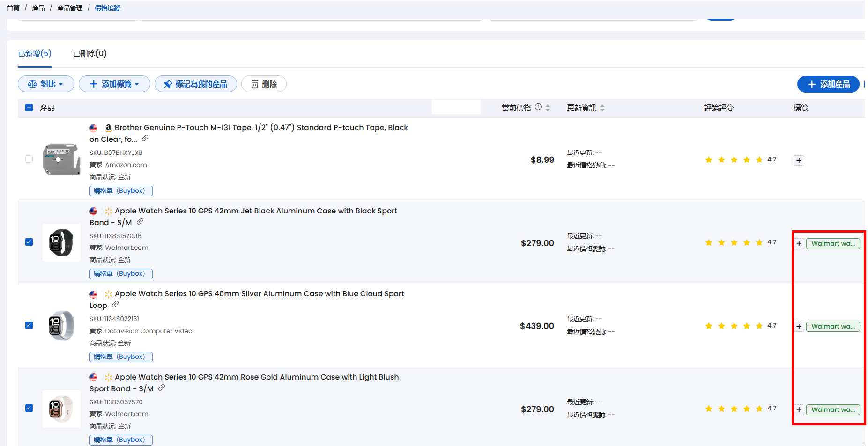Click the 添加產品 button

[828, 84]
